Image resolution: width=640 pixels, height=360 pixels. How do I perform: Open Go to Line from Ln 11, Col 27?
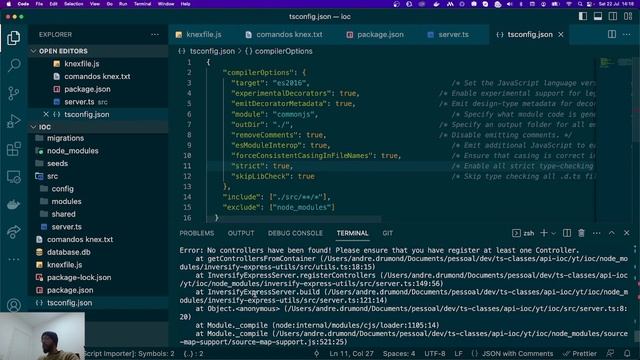(351, 353)
